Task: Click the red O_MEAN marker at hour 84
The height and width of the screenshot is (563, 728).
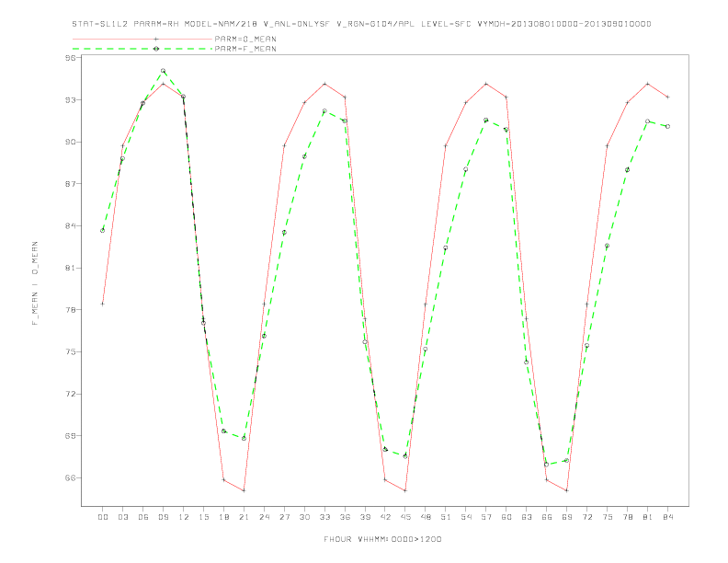Action: (667, 98)
